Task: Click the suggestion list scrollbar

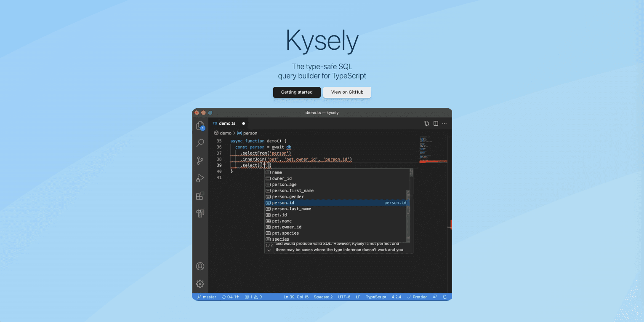Action: click(x=408, y=215)
